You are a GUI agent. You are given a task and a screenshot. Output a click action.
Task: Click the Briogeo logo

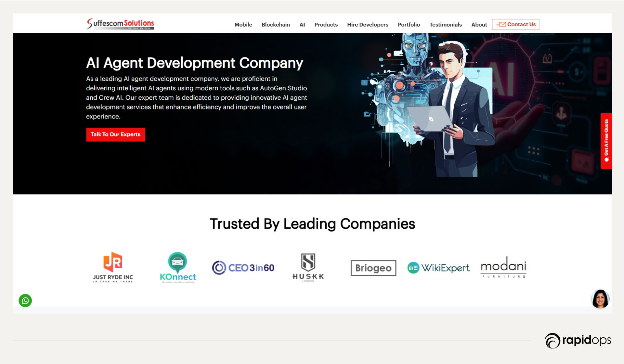click(373, 268)
